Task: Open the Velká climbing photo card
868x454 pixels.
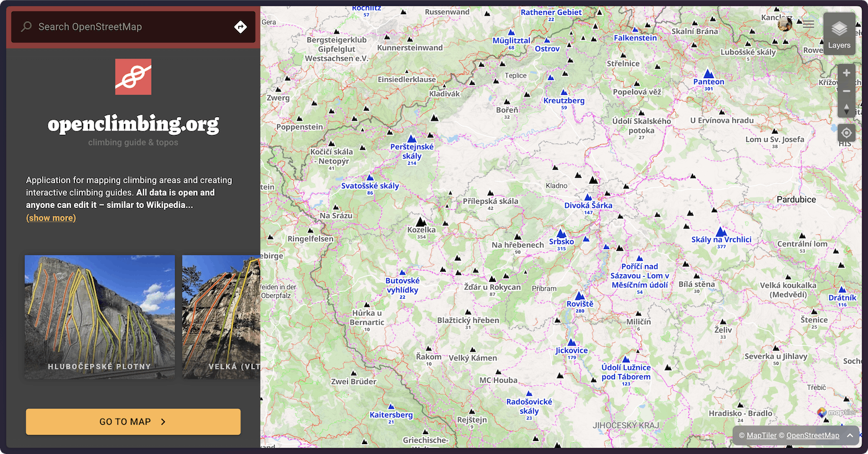Action: coord(221,316)
